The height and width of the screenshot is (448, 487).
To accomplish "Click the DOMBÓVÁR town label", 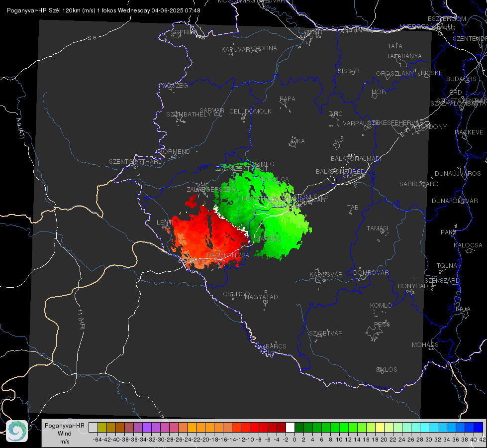I will (371, 273).
